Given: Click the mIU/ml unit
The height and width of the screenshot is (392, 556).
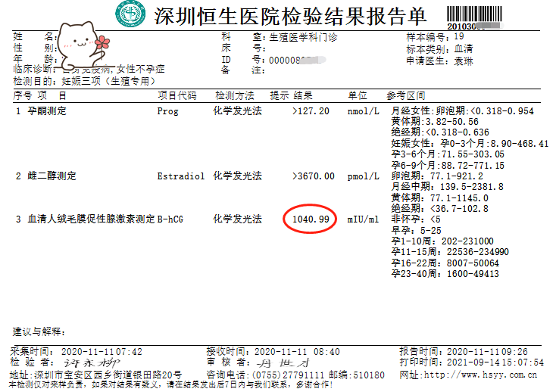Looking at the screenshot, I should click(363, 219).
